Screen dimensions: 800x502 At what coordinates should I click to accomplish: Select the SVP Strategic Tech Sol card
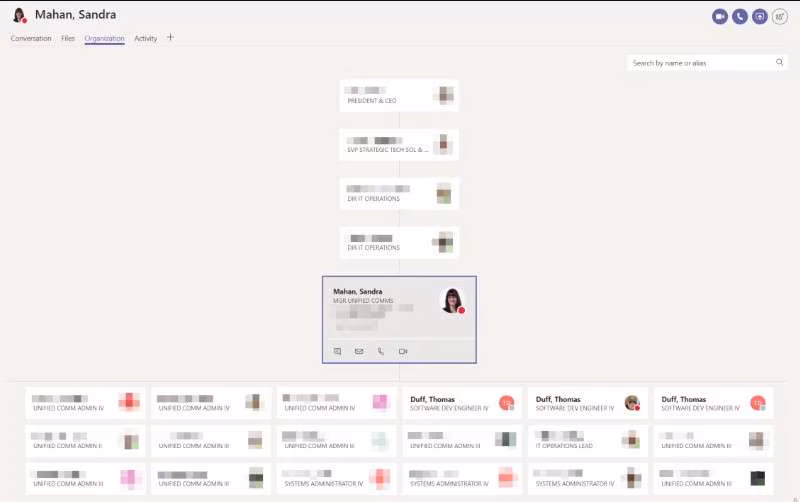[399, 145]
